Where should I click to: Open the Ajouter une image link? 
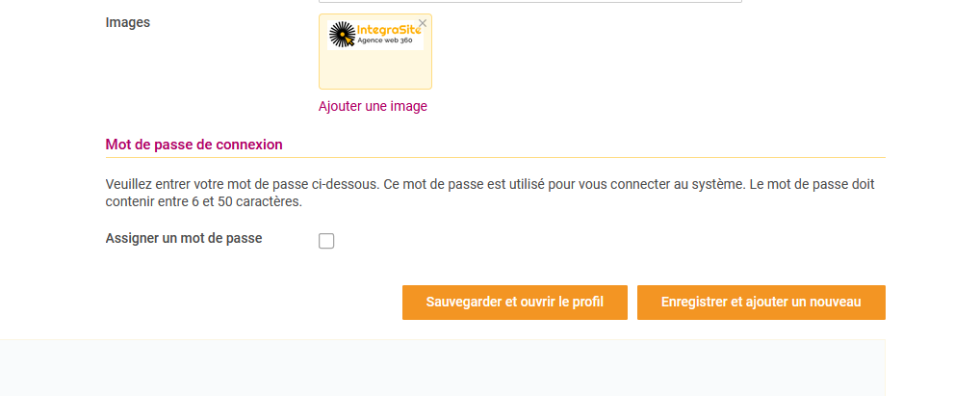point(373,106)
